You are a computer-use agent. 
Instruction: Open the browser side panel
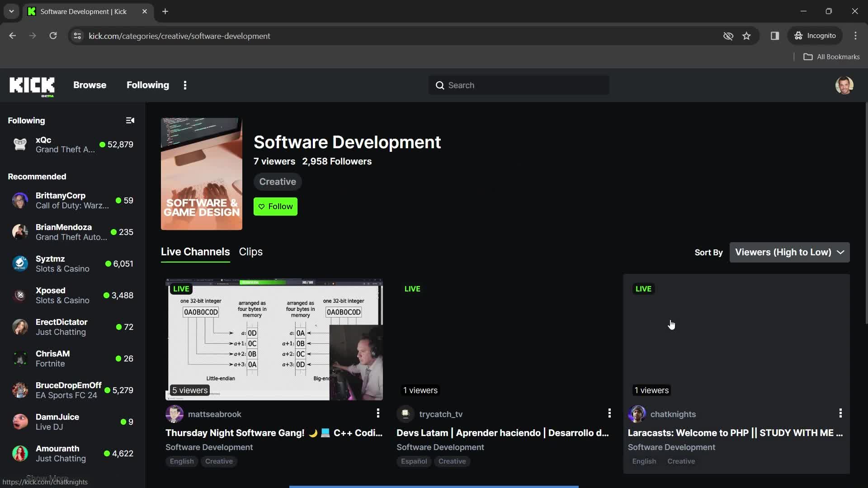point(775,36)
